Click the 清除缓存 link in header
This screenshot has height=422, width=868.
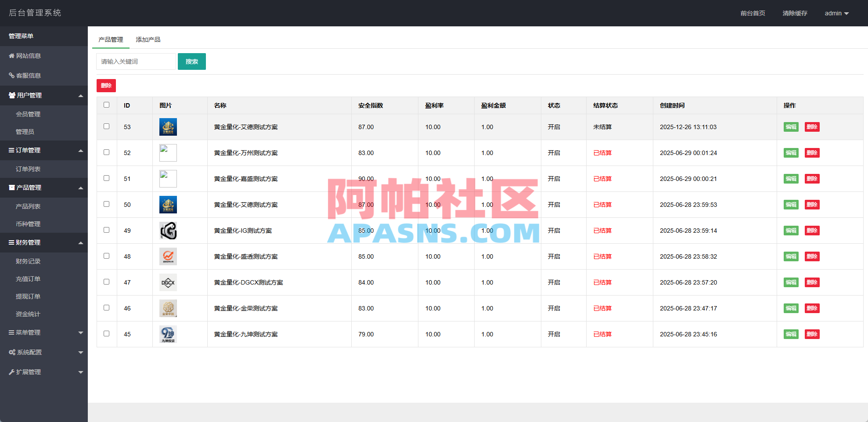tap(795, 13)
